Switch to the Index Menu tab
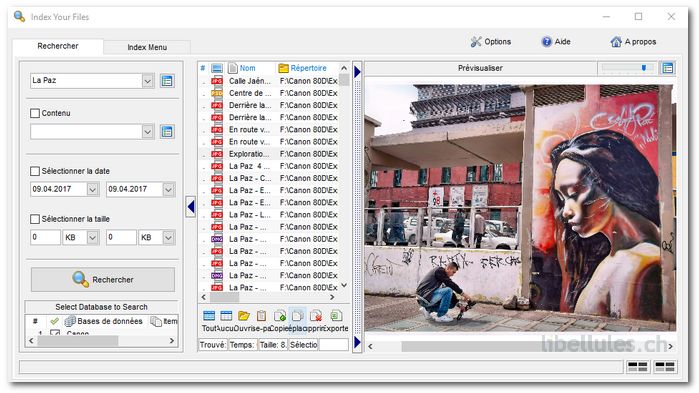 click(x=147, y=47)
